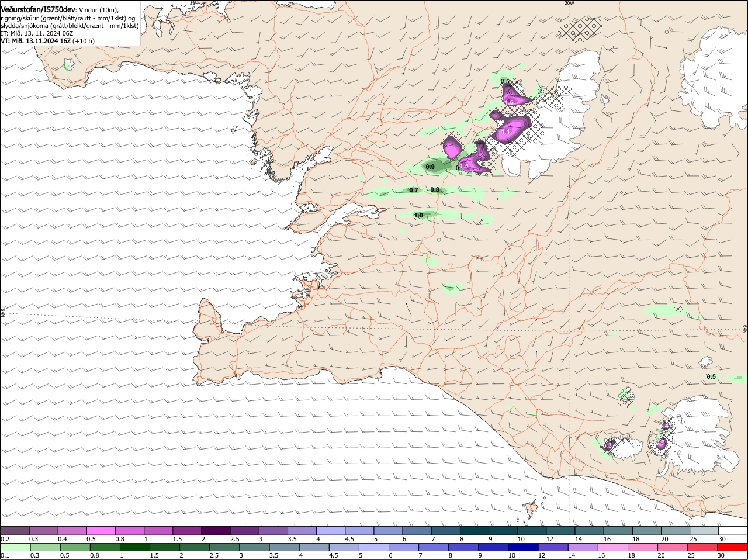Select upper legend swatch between 0.2 and 0.3

15,530
